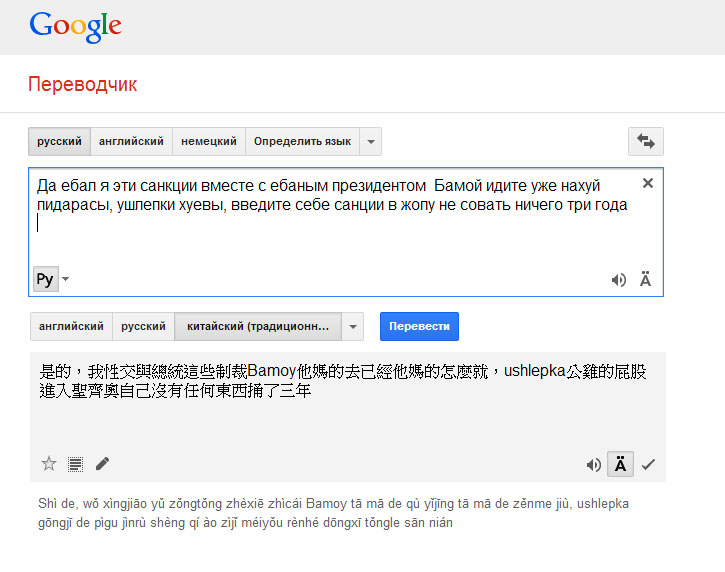Viewport: 725px width, 572px height.
Task: Toggle source transliteration Ä icon
Action: coord(645,279)
